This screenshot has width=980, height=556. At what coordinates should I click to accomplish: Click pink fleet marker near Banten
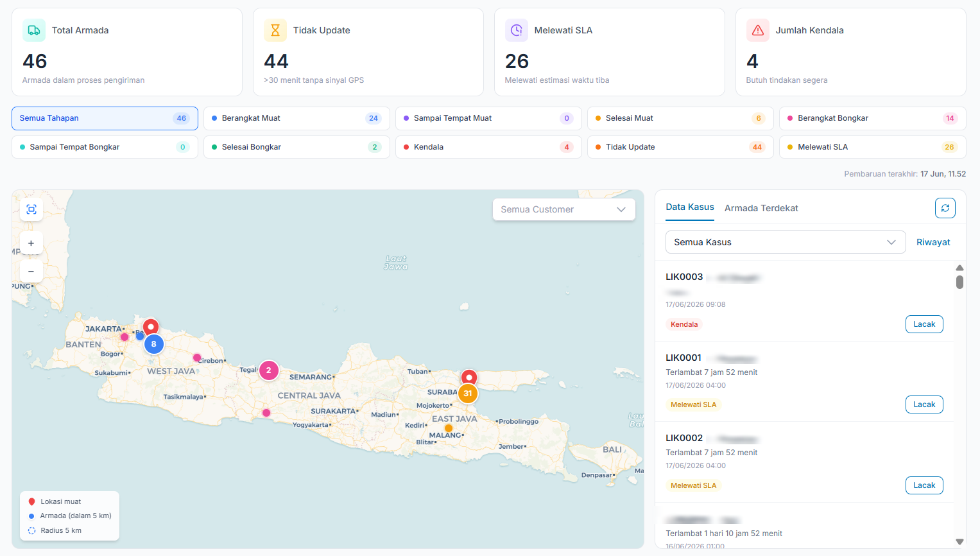click(125, 337)
